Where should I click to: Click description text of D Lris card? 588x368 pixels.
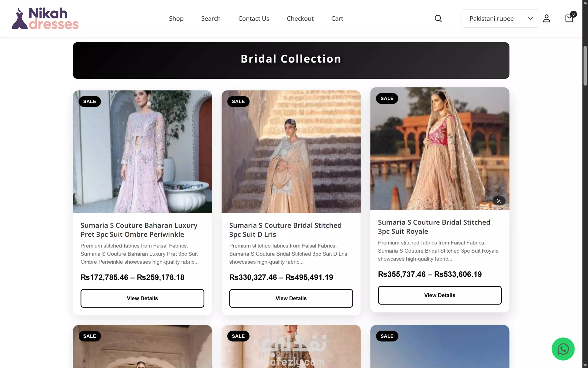[x=288, y=254]
